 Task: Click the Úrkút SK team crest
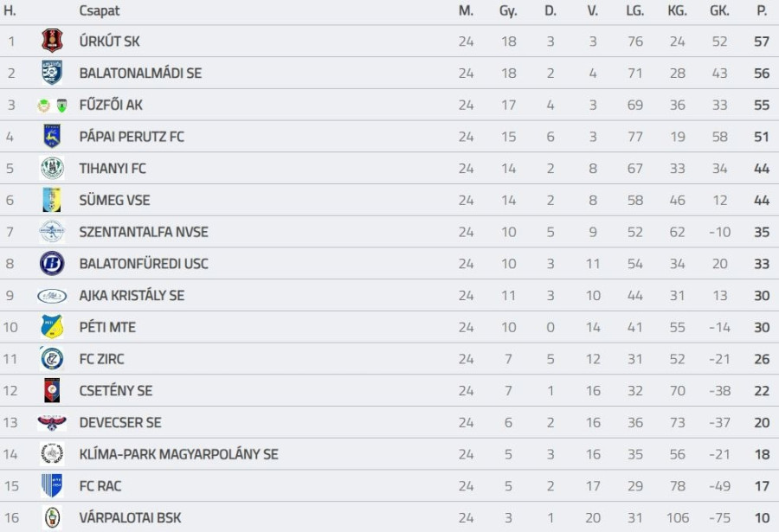pos(52,41)
